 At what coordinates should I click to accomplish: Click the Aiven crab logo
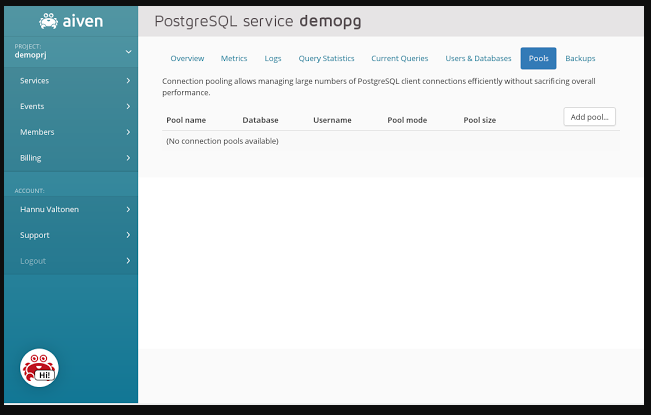[x=48, y=20]
